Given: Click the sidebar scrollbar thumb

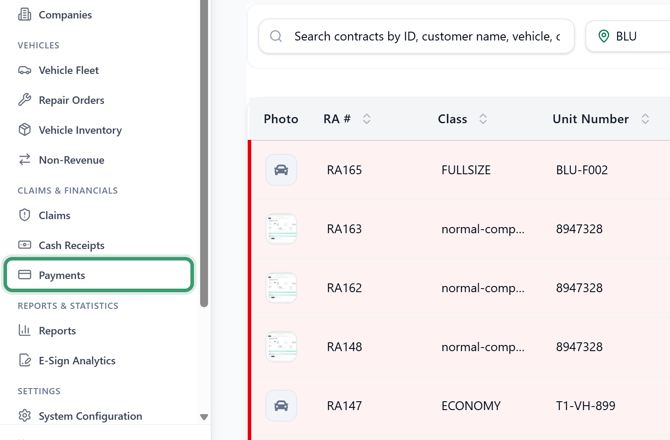Looking at the screenshot, I should coord(204,153).
